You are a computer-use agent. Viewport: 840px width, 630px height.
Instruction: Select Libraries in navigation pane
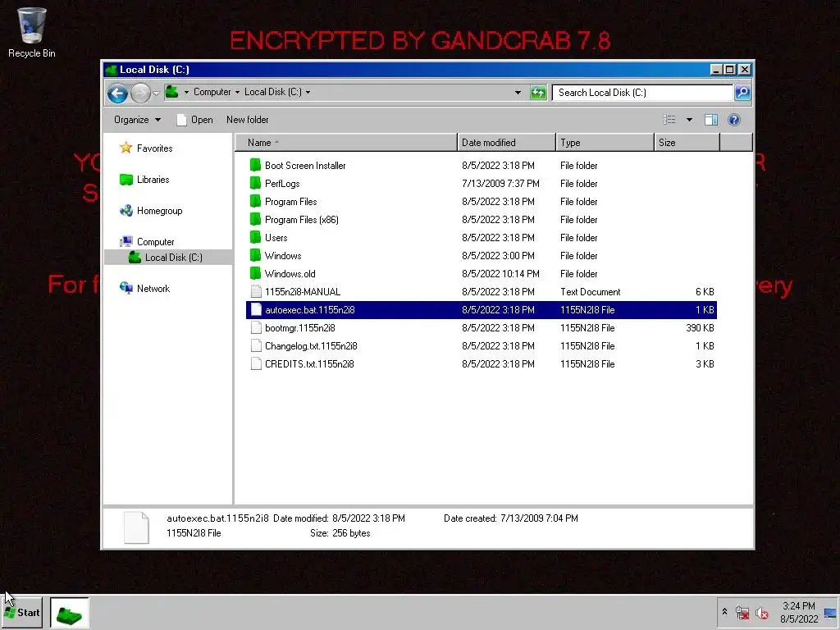(144, 180)
